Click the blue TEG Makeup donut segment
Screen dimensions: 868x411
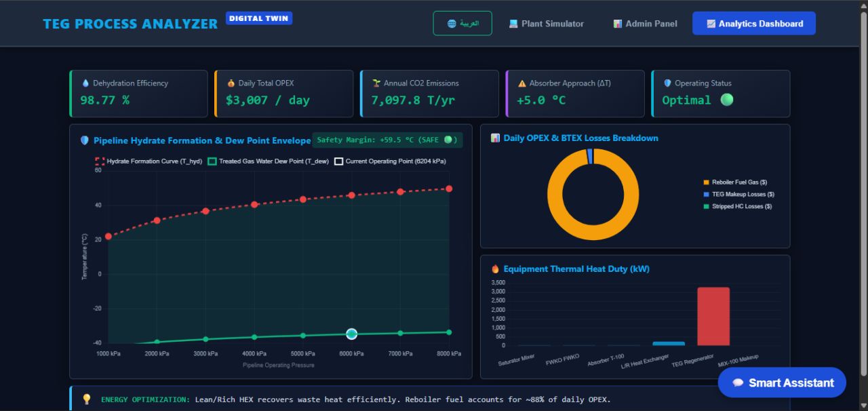click(x=590, y=157)
